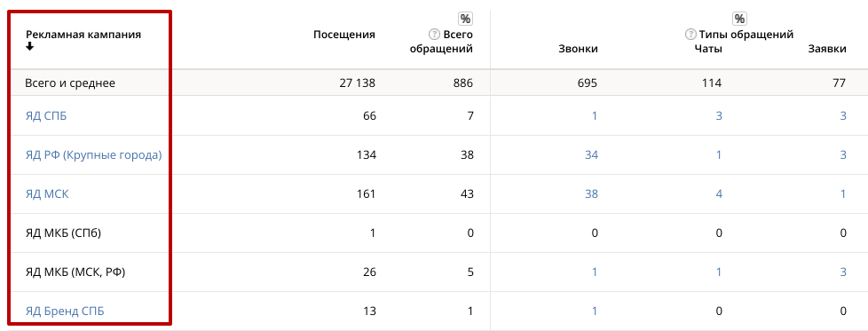
Task: Sort by Заявки column header
Action: point(827,50)
